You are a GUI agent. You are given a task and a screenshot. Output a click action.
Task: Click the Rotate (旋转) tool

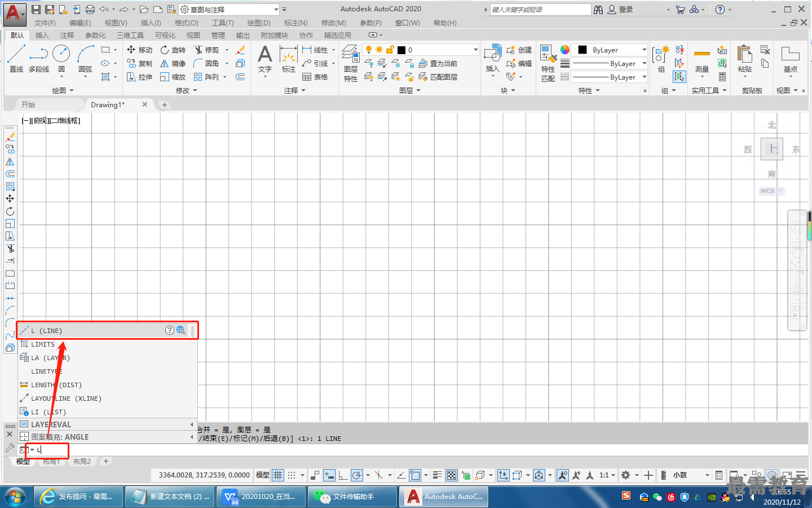coord(173,50)
